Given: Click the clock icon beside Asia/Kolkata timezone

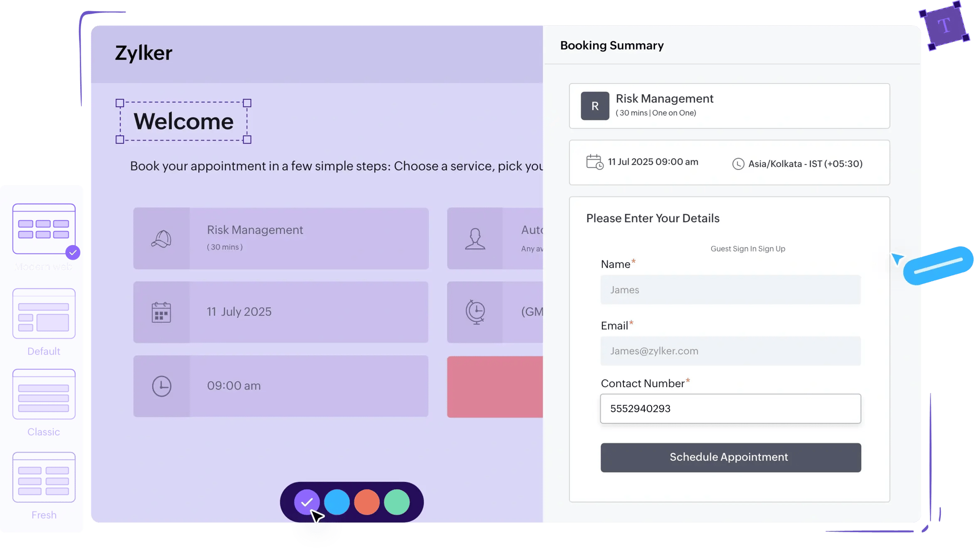Looking at the screenshot, I should 738,164.
